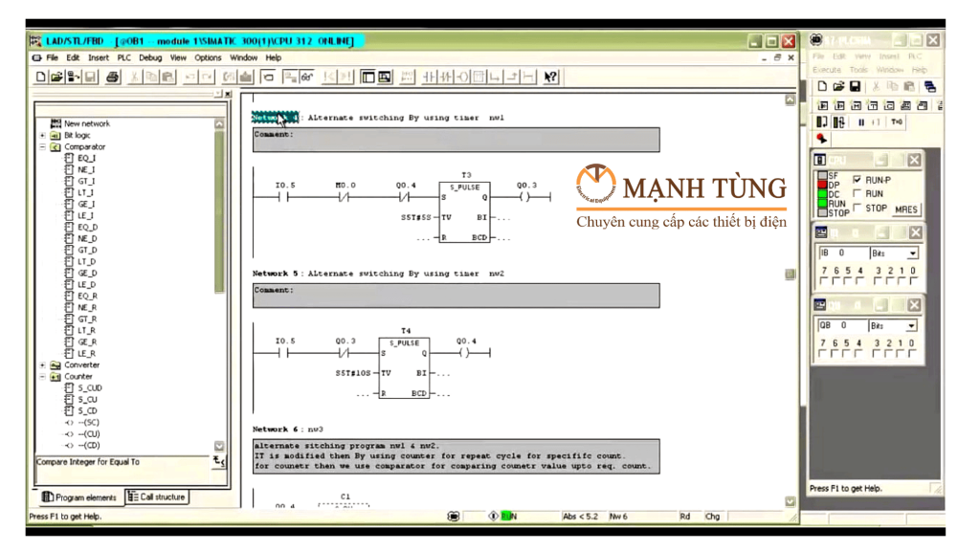The image size is (980, 551).
Task: Enable the RUN-P checkbox in CPU panel
Action: click(857, 180)
